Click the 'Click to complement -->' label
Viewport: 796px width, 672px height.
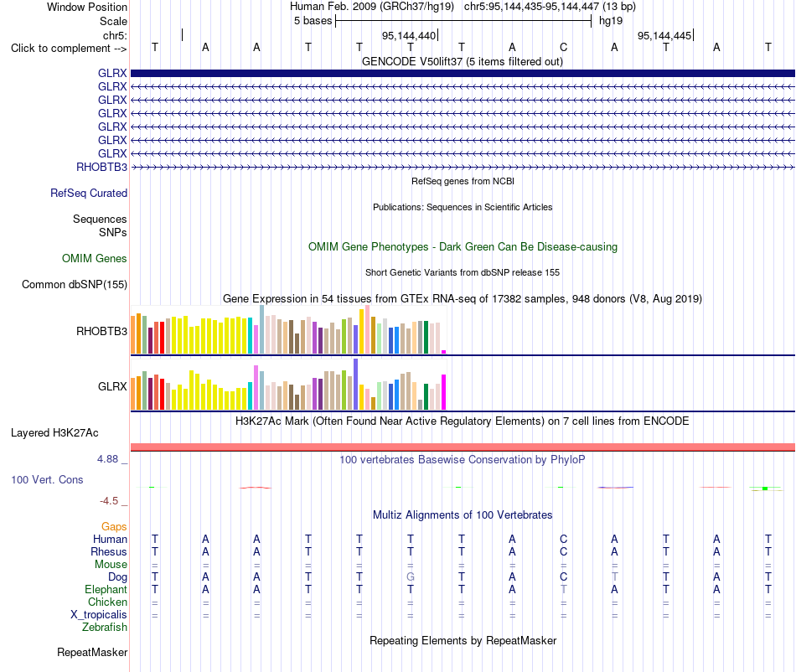[x=69, y=49]
